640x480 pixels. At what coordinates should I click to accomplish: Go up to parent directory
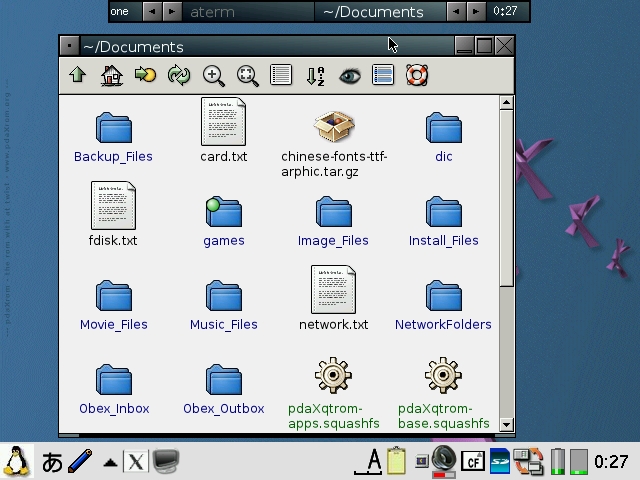[x=77, y=75]
